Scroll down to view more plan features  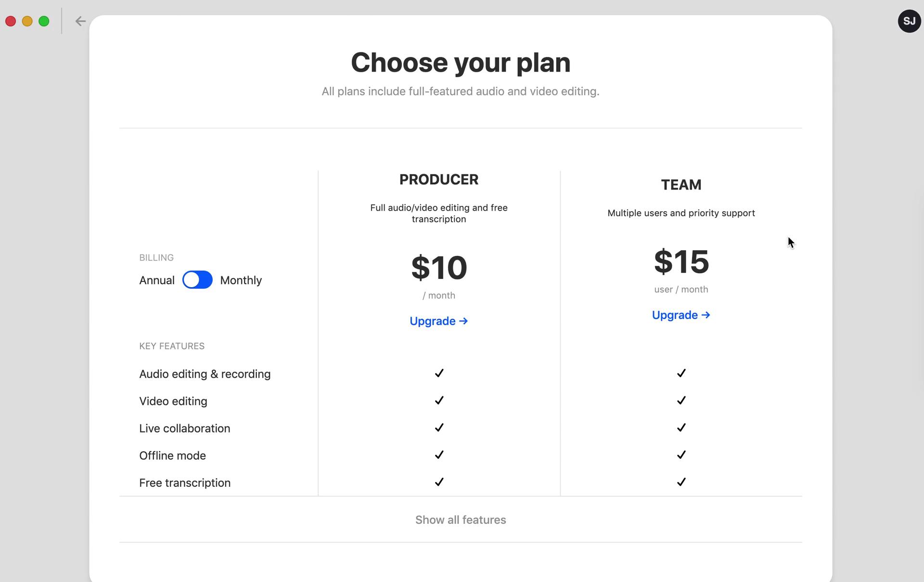point(461,519)
